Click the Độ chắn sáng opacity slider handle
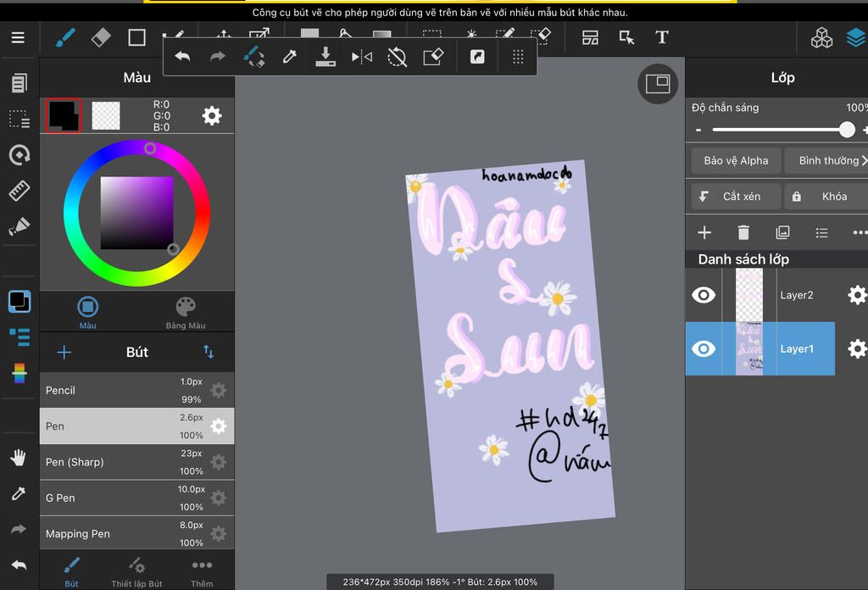This screenshot has width=868, height=590. click(847, 130)
